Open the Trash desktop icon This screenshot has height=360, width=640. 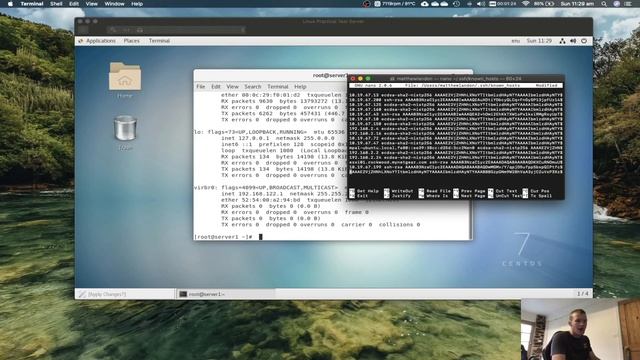coord(125,133)
